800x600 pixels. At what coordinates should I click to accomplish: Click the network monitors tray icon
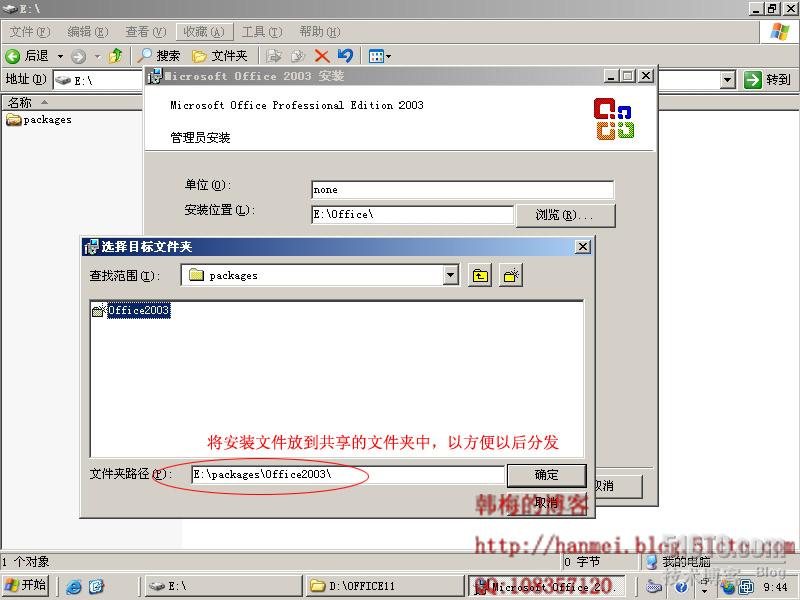(x=746, y=587)
